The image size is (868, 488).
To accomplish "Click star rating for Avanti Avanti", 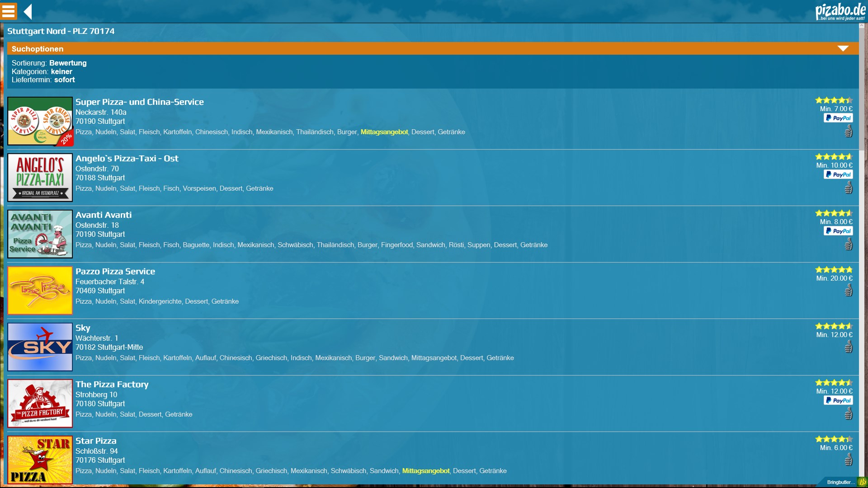I will pyautogui.click(x=834, y=213).
